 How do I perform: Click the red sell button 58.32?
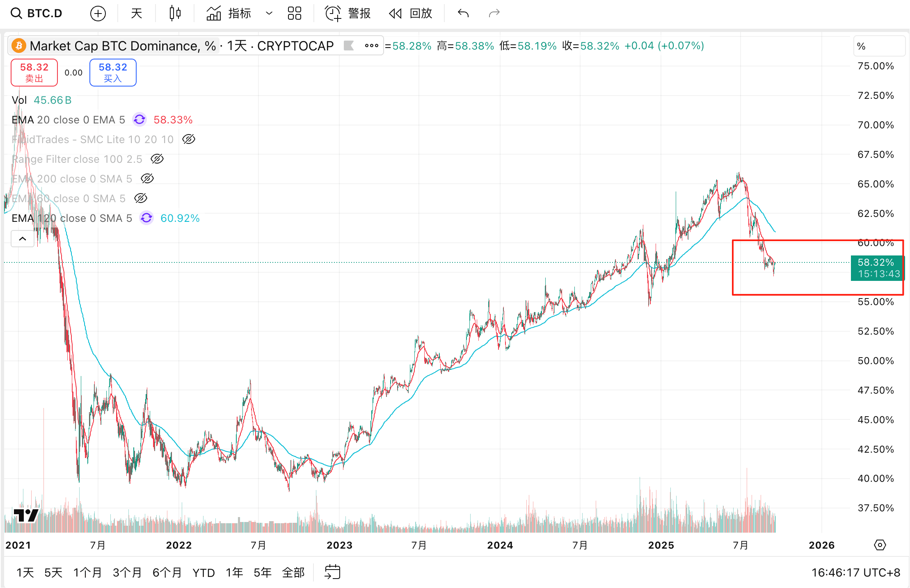(x=34, y=72)
